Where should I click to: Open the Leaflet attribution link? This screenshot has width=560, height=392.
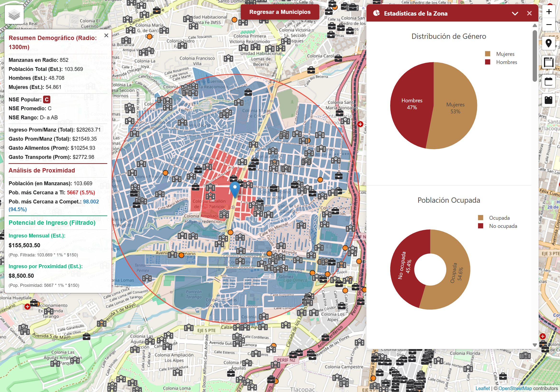click(x=482, y=388)
